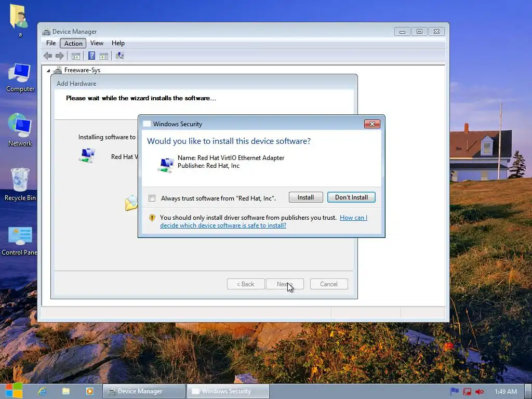Click the Windows Security title bar icon
The image size is (532, 399).
147,124
